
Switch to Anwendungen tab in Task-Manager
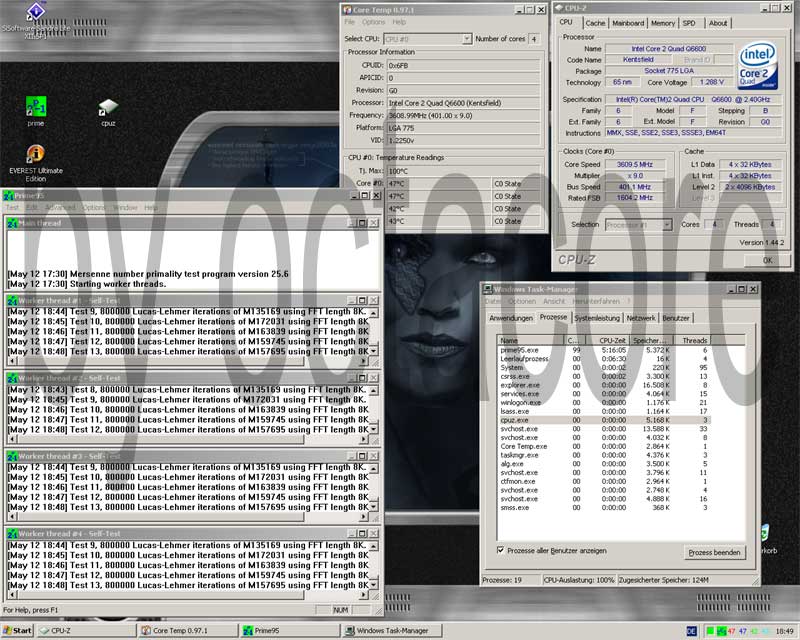(511, 318)
